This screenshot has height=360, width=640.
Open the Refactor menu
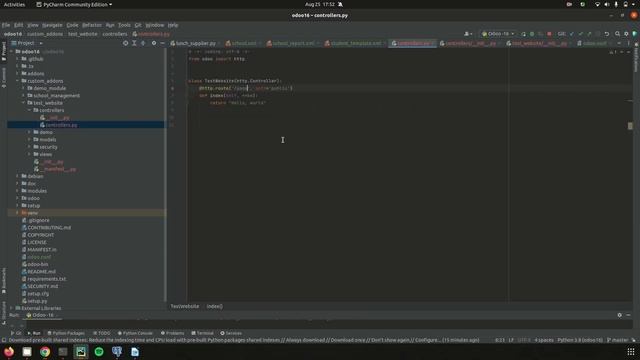point(92,25)
